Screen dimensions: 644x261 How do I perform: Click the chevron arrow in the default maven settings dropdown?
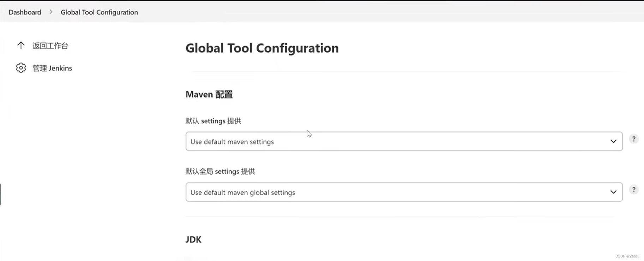click(613, 141)
